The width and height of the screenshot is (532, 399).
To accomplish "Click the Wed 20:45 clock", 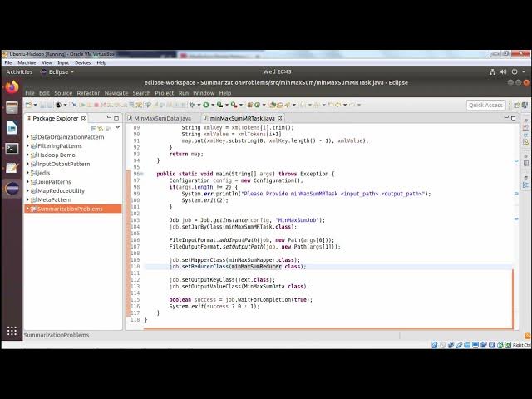I will (277, 72).
